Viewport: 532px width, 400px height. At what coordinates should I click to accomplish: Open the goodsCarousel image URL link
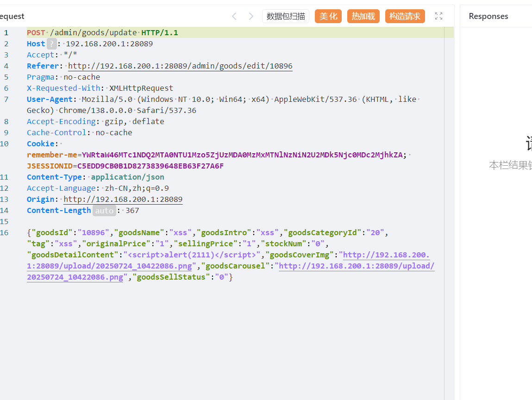(357, 266)
